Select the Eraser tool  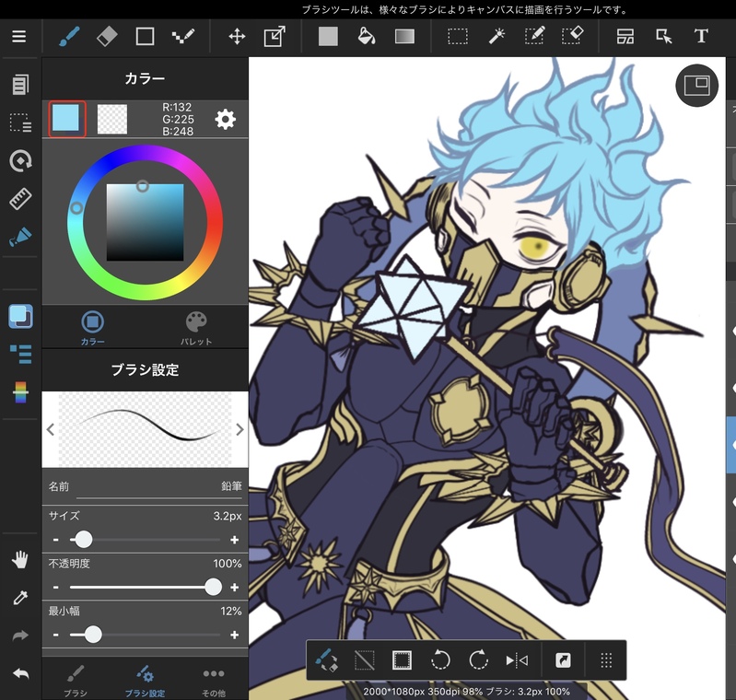click(107, 36)
